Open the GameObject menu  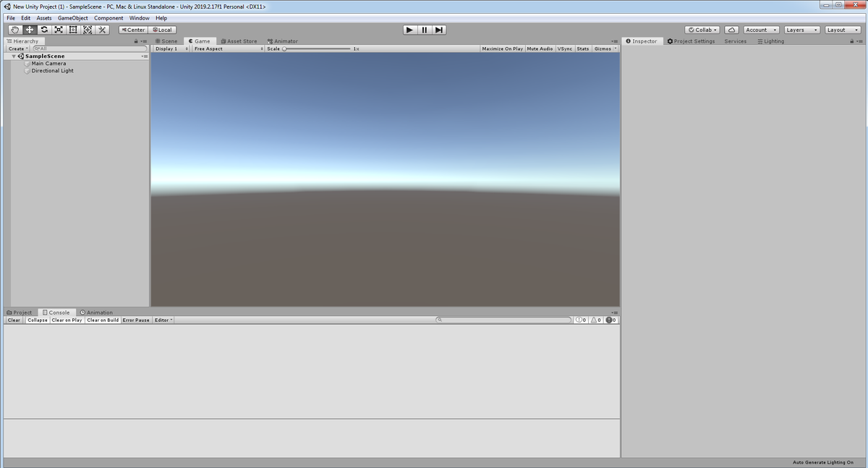[73, 18]
